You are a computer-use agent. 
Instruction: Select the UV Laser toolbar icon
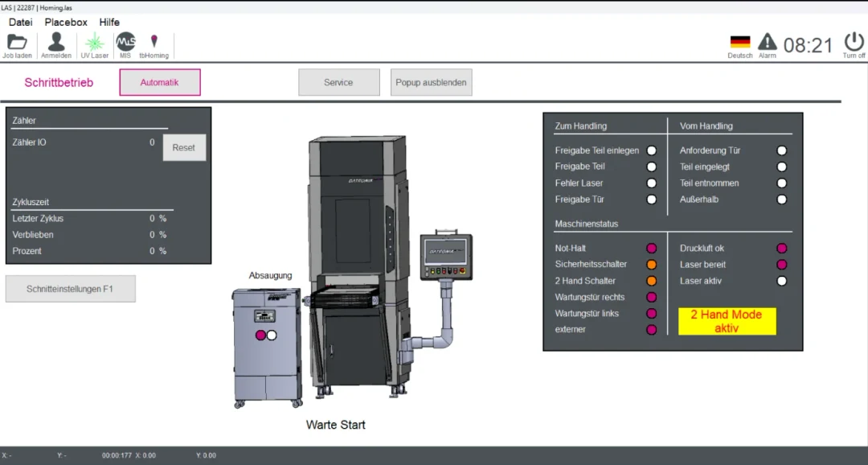coord(94,42)
